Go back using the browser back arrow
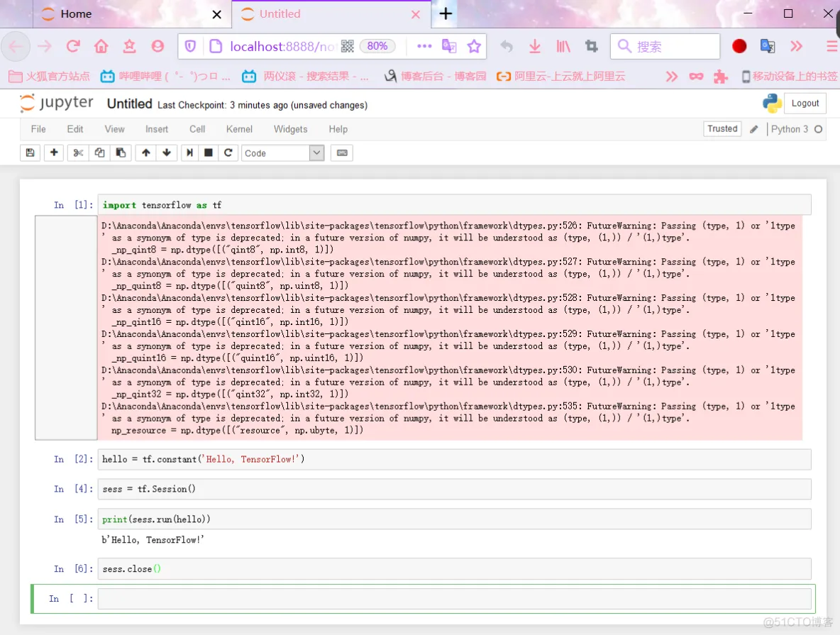 coord(16,47)
